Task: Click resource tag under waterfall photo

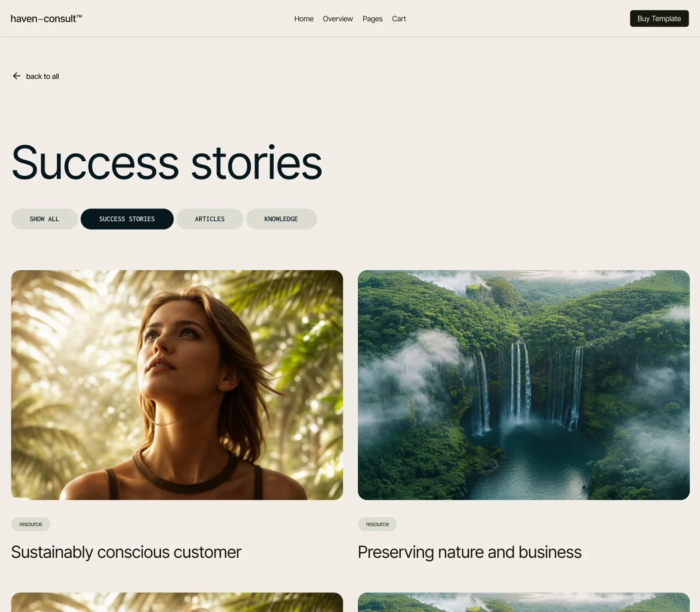Action: (377, 524)
